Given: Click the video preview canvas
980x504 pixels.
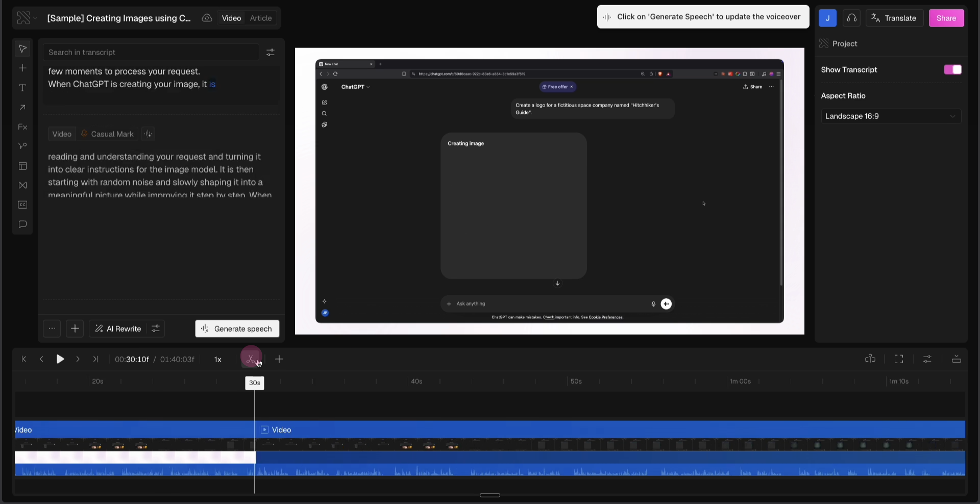Looking at the screenshot, I should [x=550, y=191].
